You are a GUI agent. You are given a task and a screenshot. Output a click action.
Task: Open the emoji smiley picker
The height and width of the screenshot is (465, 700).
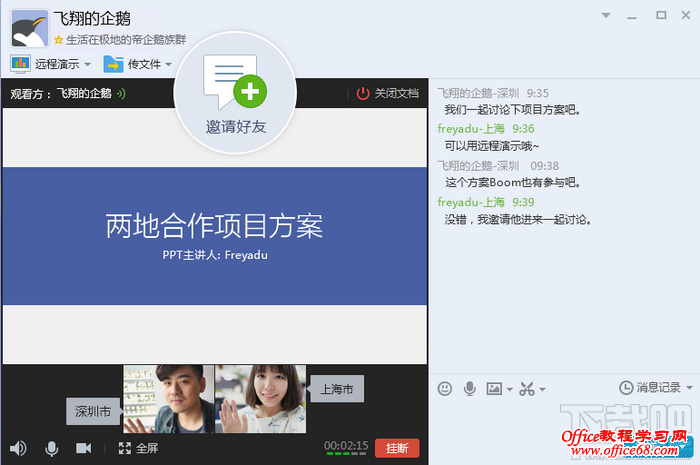tap(445, 389)
